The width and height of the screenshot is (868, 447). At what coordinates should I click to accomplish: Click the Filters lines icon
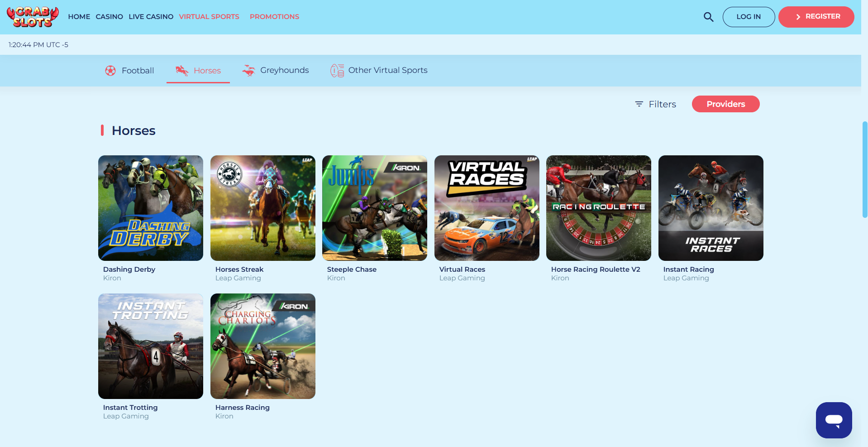point(639,104)
